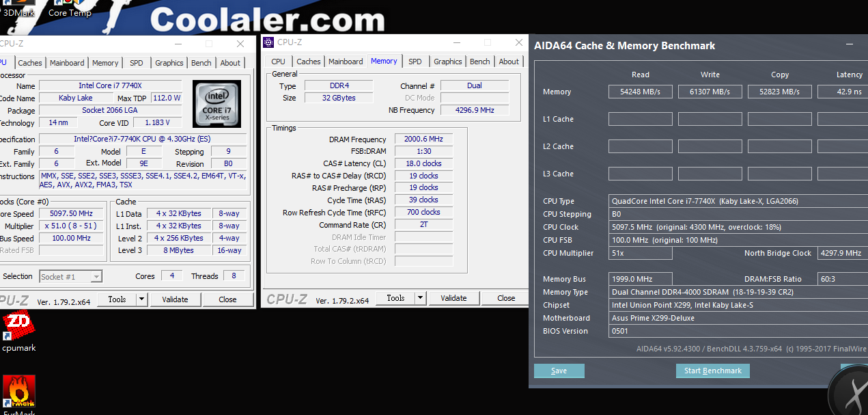The image size is (868, 415).
Task: Switch to Caches tab in left CPU-Z window
Action: 30,62
